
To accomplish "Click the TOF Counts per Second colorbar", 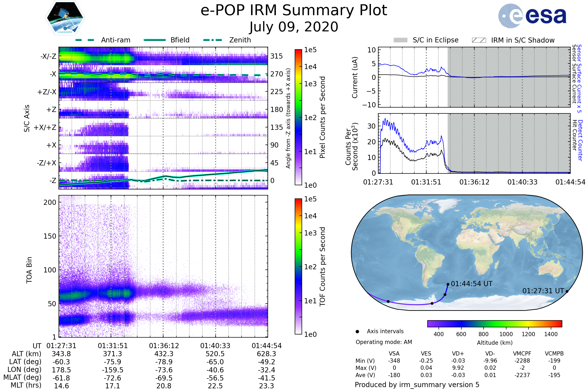I will tap(298, 266).
